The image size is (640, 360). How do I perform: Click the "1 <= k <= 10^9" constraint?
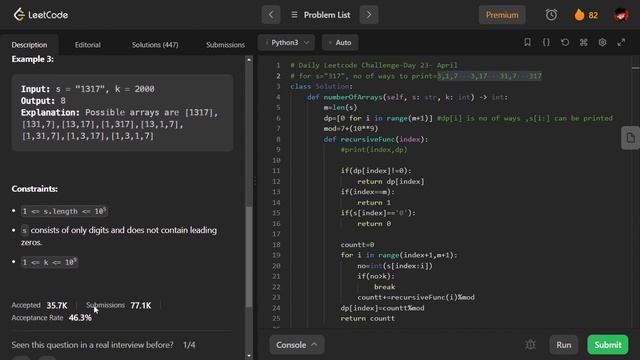coord(49,262)
